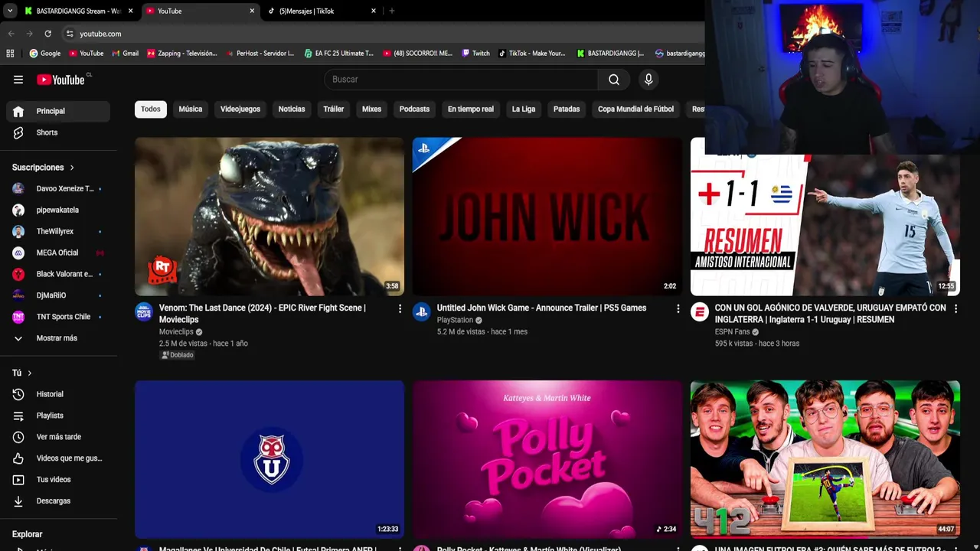
Task: Open DjMaRiiO subscription channel
Action: [58, 295]
